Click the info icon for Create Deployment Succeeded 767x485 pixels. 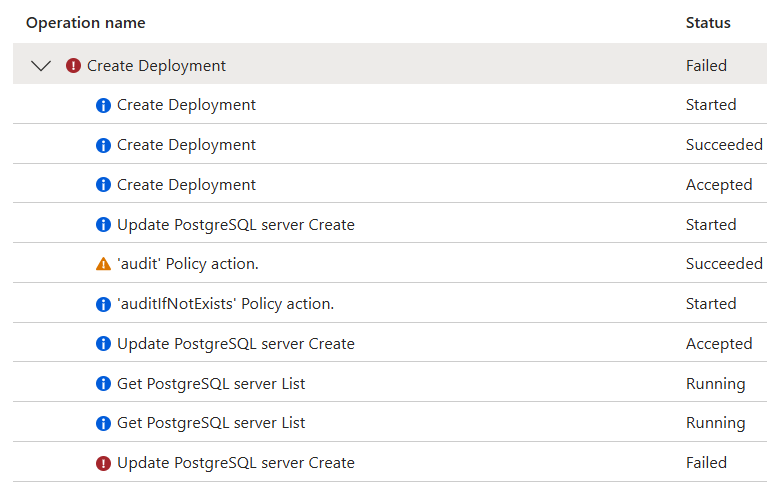[x=103, y=145]
